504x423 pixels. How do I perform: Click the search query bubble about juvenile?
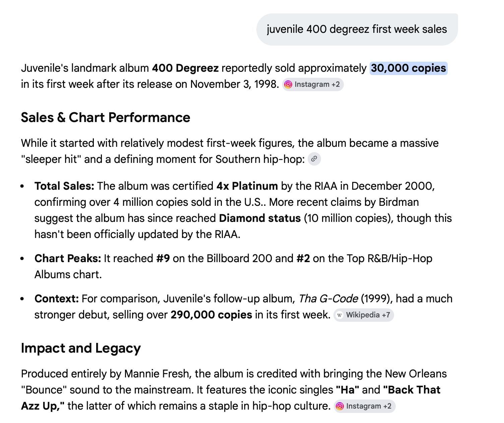click(357, 29)
